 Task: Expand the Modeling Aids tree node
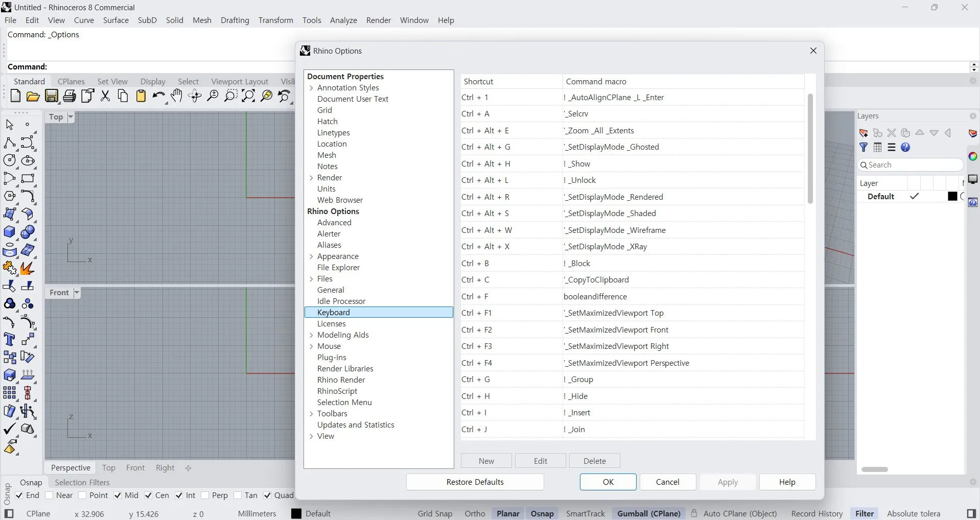[x=311, y=335]
